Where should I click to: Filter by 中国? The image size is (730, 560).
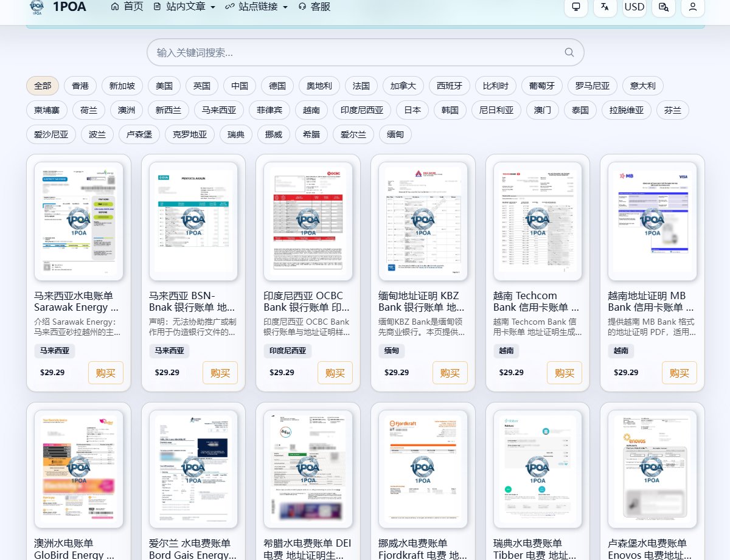coord(240,86)
